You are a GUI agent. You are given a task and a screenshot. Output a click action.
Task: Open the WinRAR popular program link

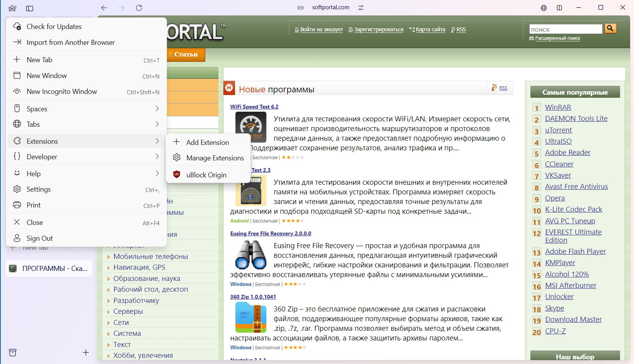(558, 107)
